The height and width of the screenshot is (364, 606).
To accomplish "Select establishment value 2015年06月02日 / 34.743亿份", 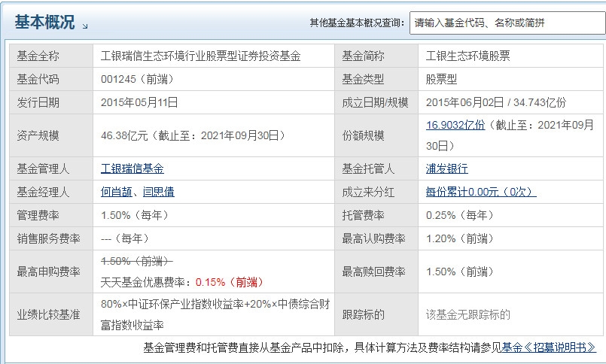I will pyautogui.click(x=496, y=102).
